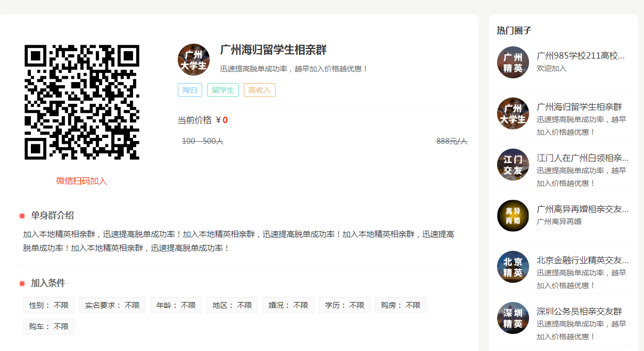The width and height of the screenshot is (644, 351).
Task: Click the 购房：不限 condition chip
Action: (401, 305)
